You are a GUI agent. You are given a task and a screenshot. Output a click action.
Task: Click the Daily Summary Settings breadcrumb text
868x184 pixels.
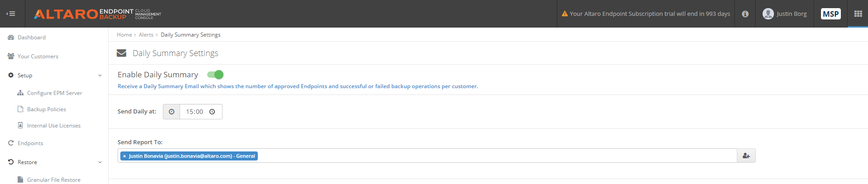(x=190, y=35)
